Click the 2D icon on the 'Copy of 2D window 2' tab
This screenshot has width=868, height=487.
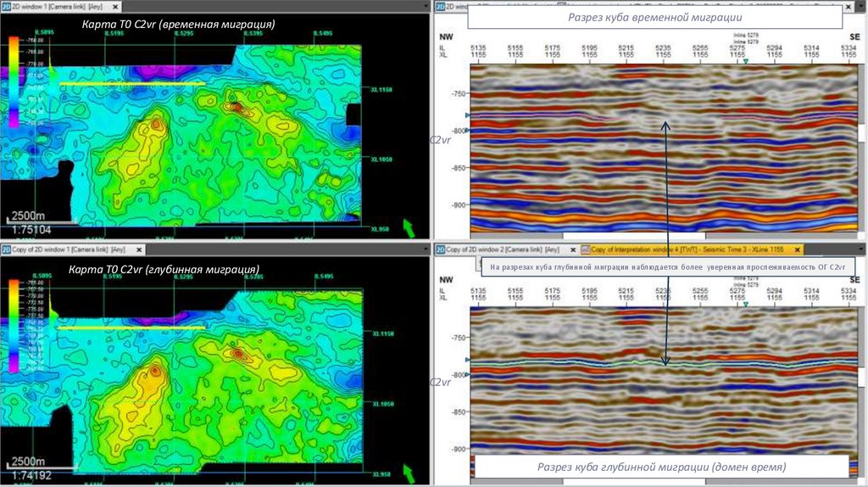(x=440, y=250)
